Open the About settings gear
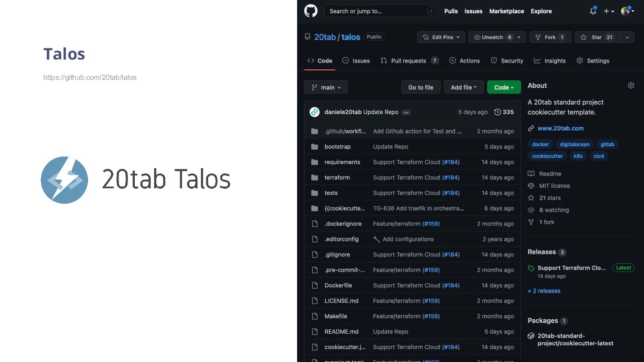 [631, 85]
